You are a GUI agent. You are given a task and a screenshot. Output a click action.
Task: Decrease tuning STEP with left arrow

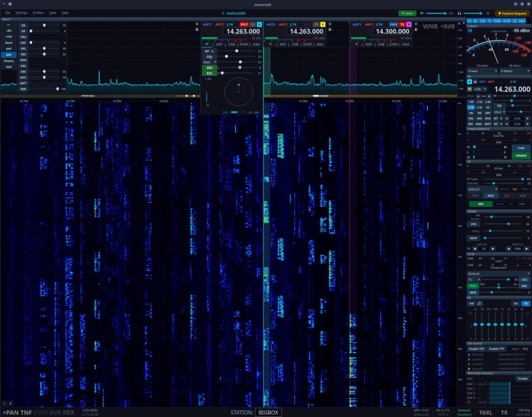(x=478, y=96)
